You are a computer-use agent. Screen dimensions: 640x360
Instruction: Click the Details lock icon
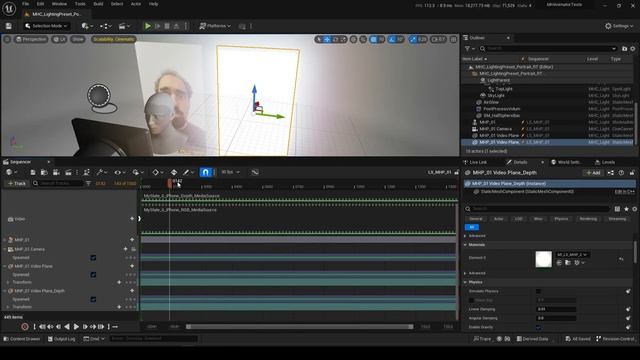click(632, 173)
